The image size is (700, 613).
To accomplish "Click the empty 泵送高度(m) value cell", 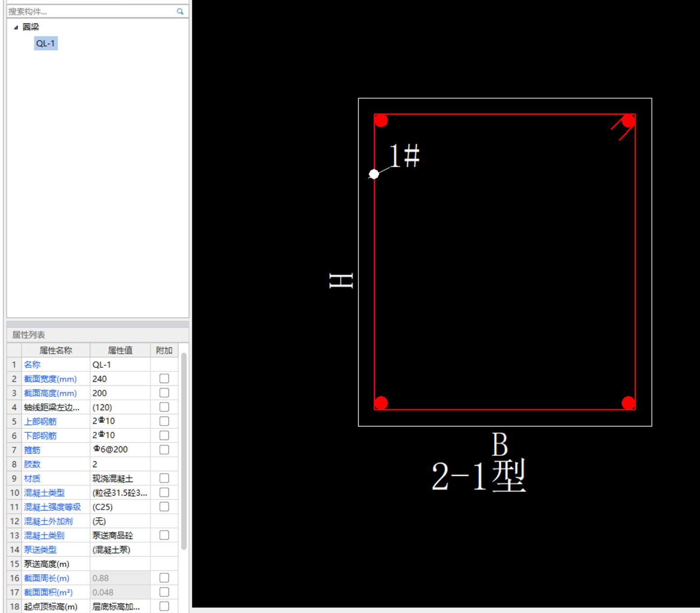I will [120, 564].
